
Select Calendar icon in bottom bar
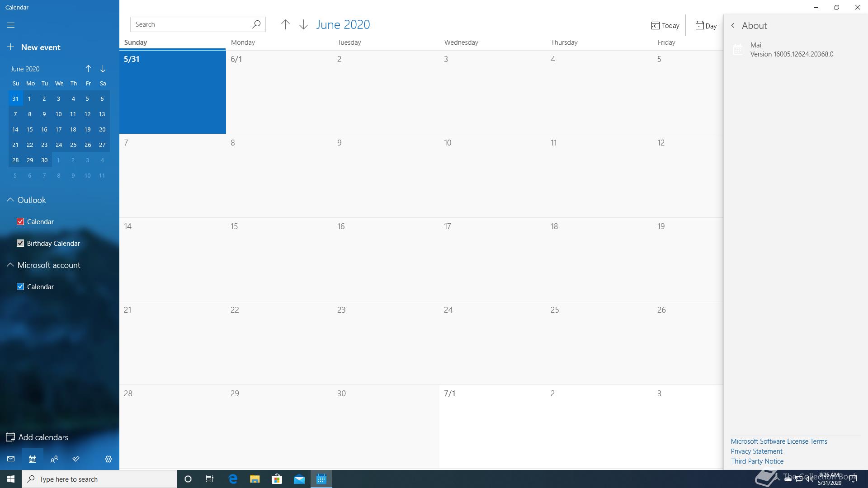33,459
